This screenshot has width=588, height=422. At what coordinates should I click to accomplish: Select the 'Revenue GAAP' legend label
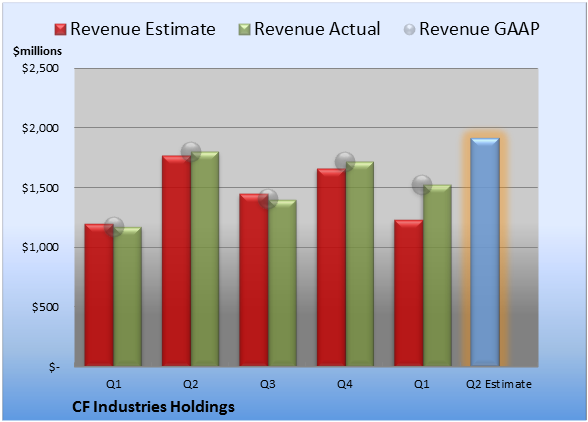[x=479, y=29]
